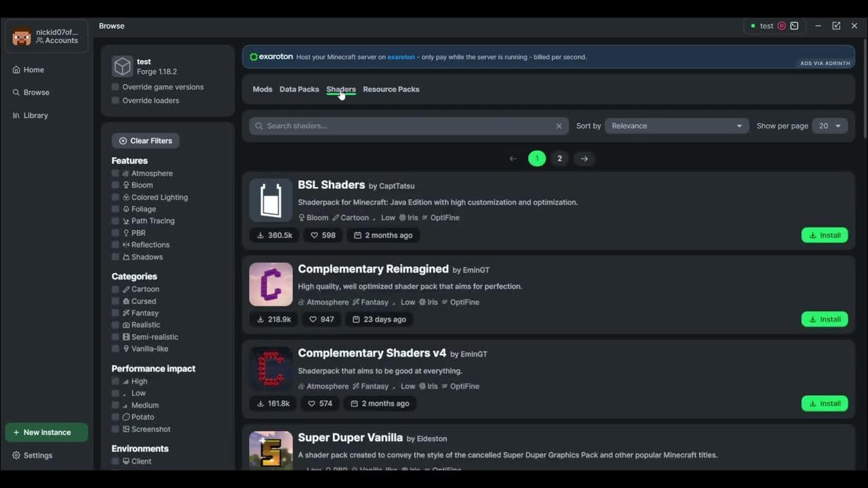Viewport: 868px width, 488px height.
Task: Check the Atmosphere feature filter
Action: coord(115,174)
